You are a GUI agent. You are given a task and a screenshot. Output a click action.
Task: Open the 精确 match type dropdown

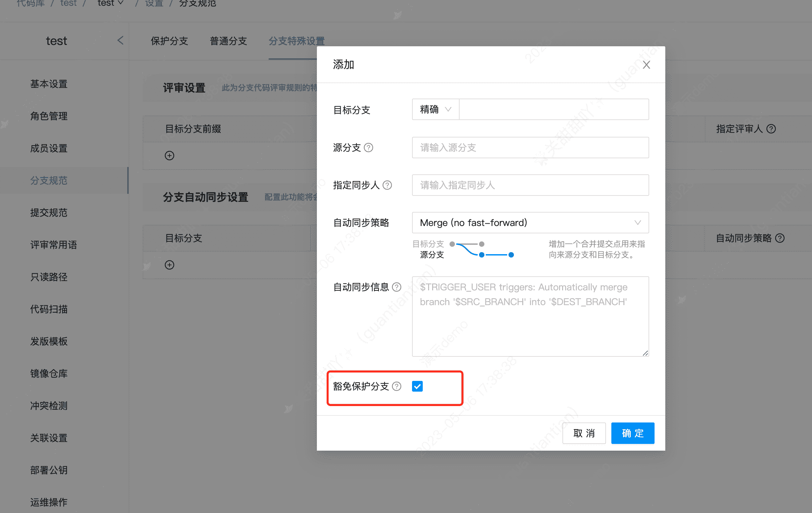pos(435,109)
